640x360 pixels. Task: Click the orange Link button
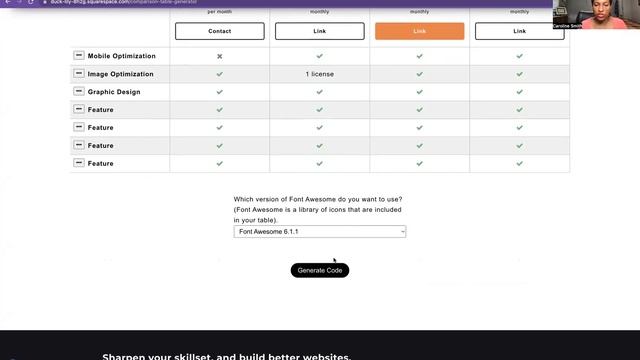point(420,31)
